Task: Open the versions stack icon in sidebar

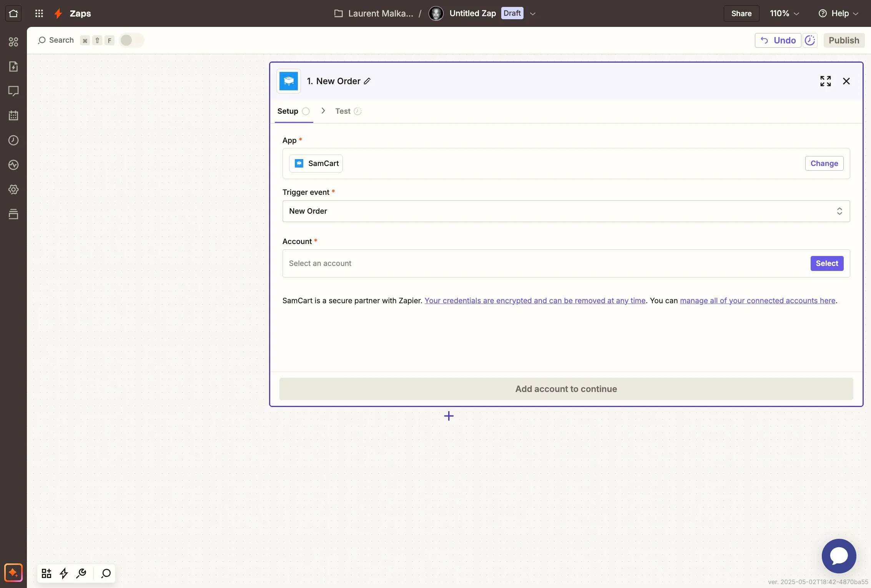Action: coord(13,214)
